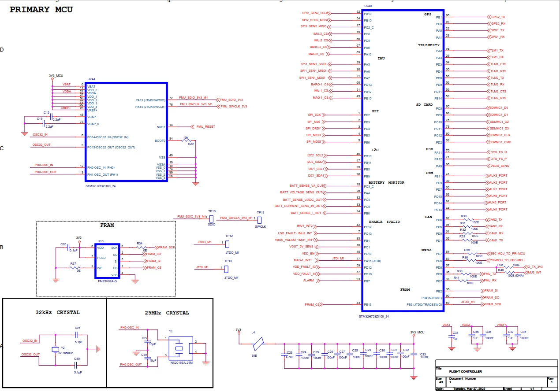The image size is (560, 392).
Task: Select the U24A reference designator
Action: (x=92, y=79)
